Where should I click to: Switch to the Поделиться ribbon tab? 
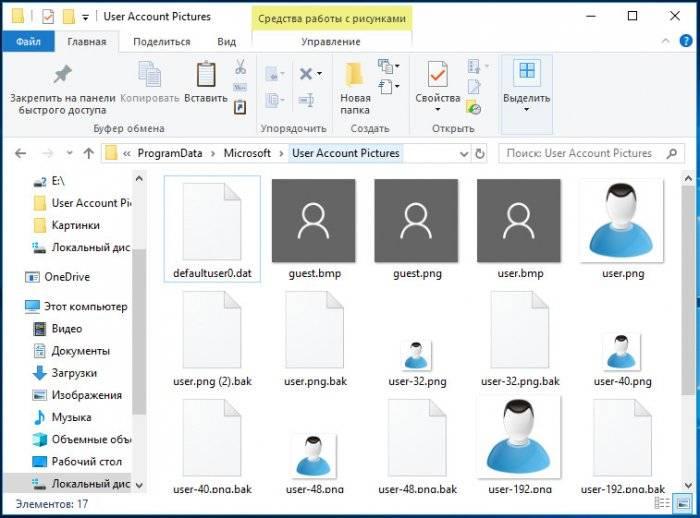pos(162,42)
